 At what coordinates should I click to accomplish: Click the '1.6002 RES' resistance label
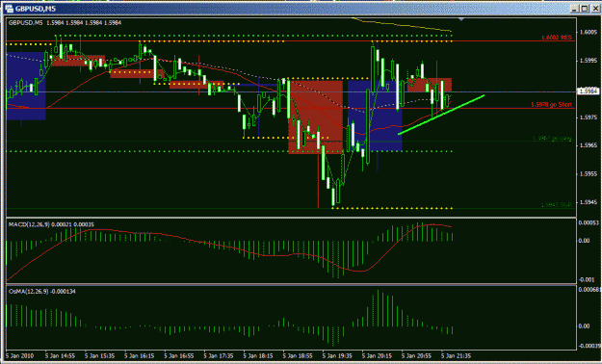click(x=557, y=38)
